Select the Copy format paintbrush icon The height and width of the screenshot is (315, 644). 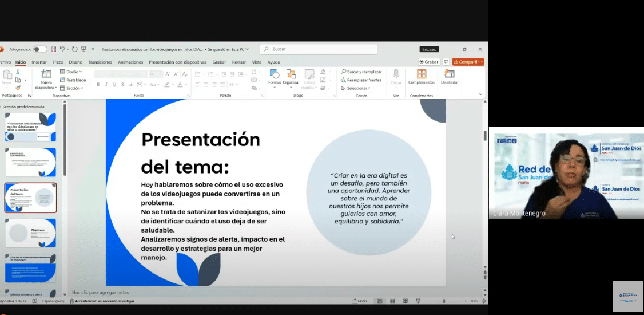pos(18,88)
